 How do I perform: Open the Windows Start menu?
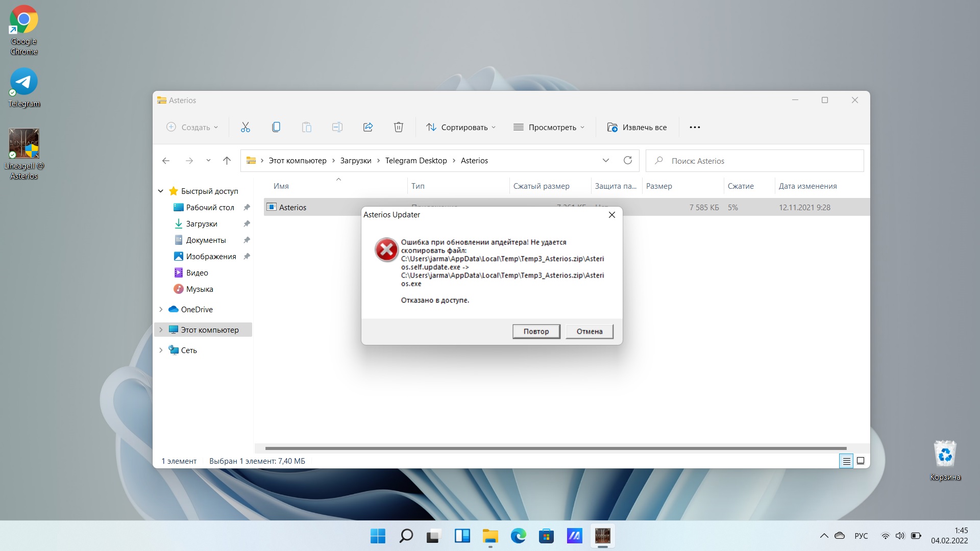pos(378,536)
